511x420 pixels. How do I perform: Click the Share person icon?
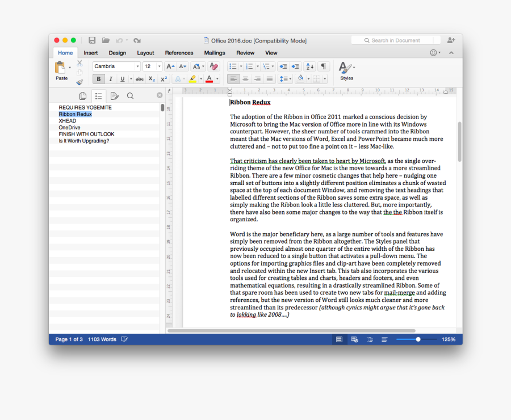click(451, 40)
